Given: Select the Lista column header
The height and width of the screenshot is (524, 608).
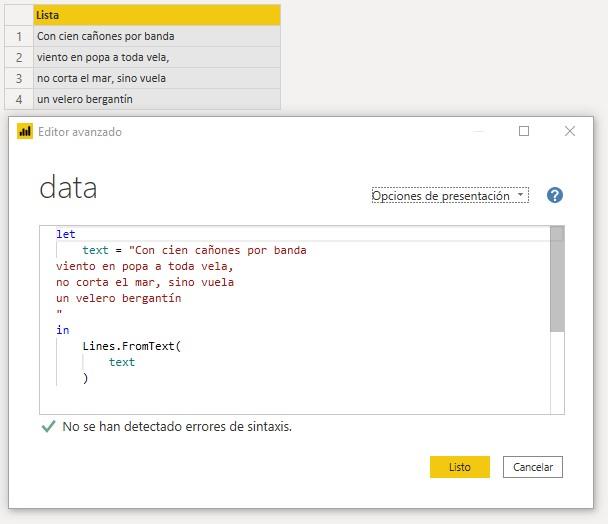Looking at the screenshot, I should click(156, 15).
